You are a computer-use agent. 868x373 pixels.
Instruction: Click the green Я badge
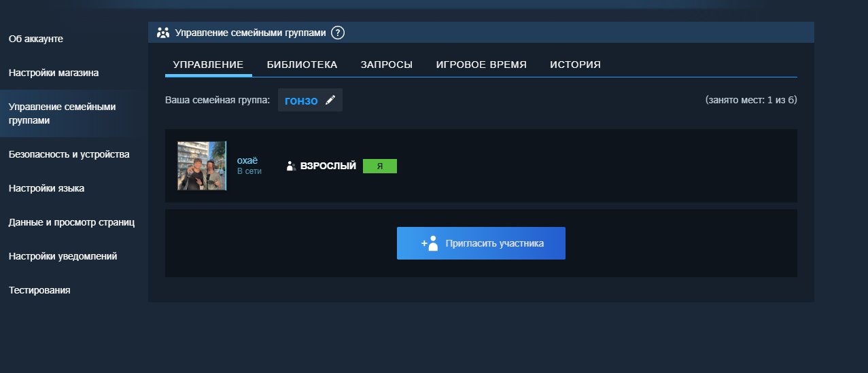tap(379, 166)
